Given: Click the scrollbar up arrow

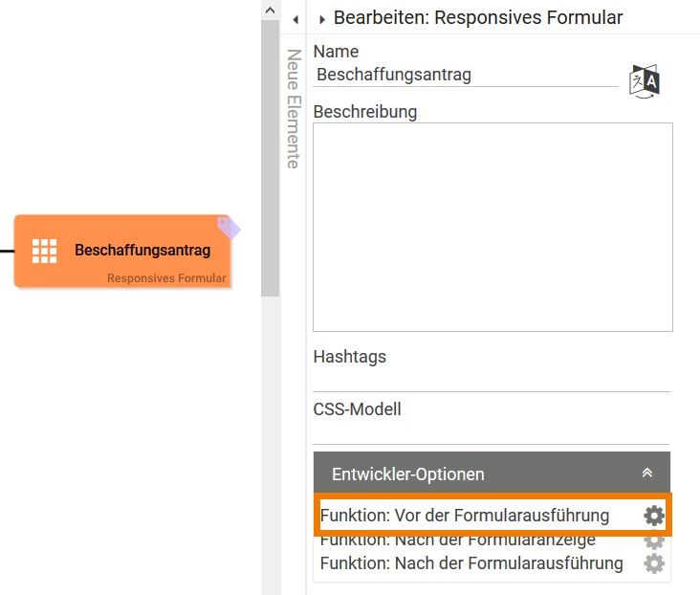Looking at the screenshot, I should click(270, 11).
